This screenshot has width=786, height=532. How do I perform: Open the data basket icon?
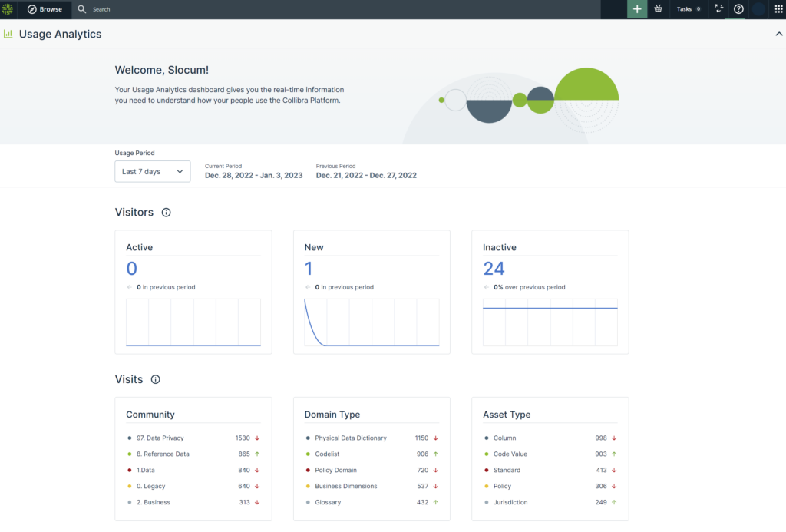658,9
